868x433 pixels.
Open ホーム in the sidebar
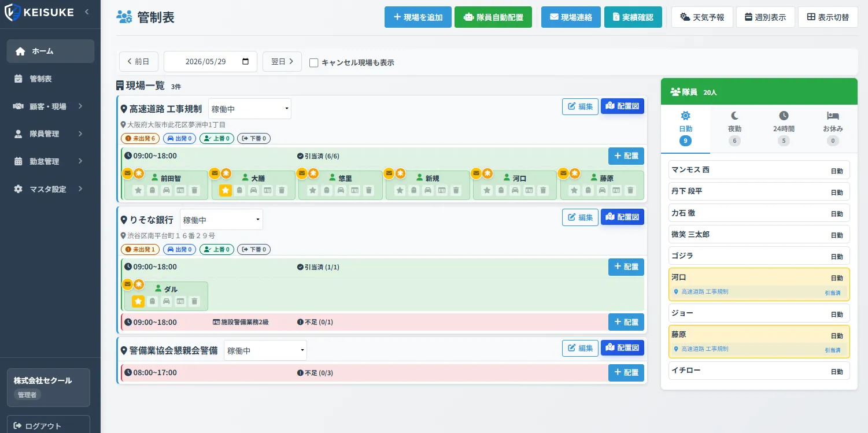pos(50,51)
